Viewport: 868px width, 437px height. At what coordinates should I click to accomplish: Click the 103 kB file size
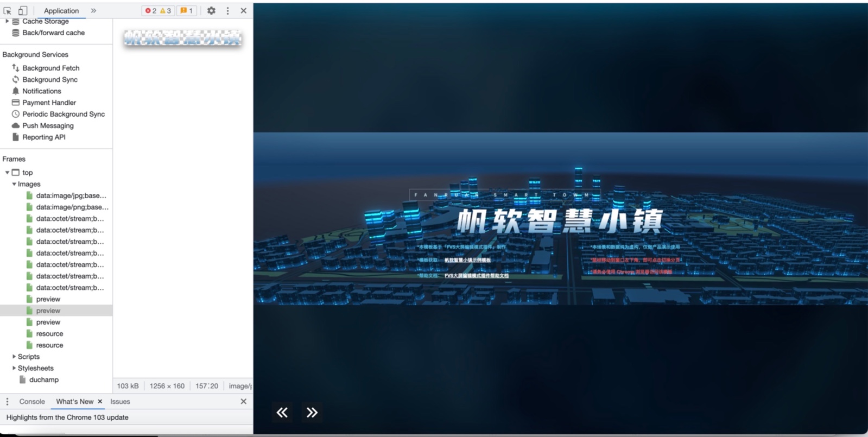click(x=128, y=386)
